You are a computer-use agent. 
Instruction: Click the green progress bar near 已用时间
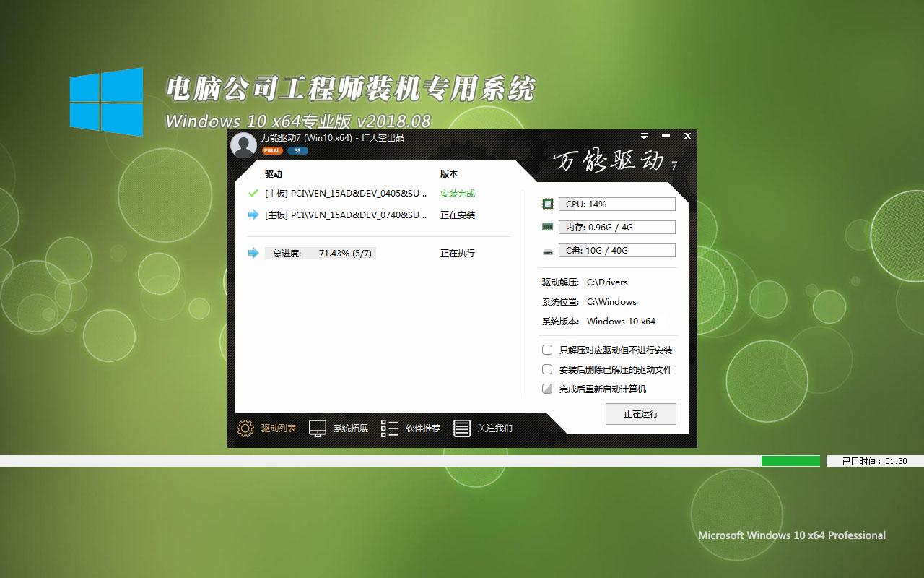pyautogui.click(x=790, y=460)
